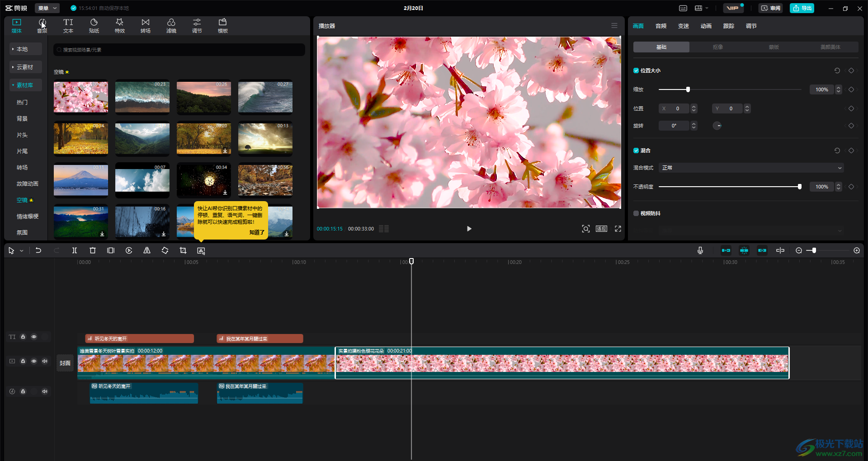
Task: Open the 模板 templates panel
Action: 223,26
